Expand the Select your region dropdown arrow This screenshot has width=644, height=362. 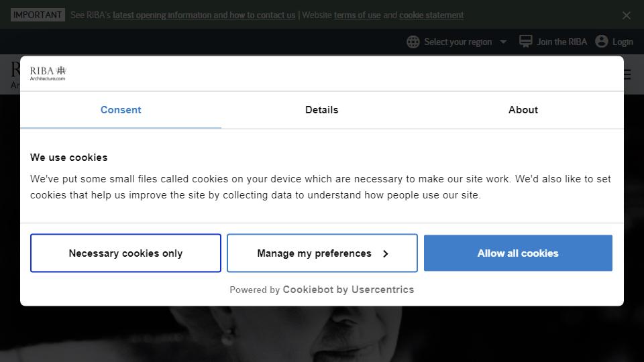coord(503,42)
